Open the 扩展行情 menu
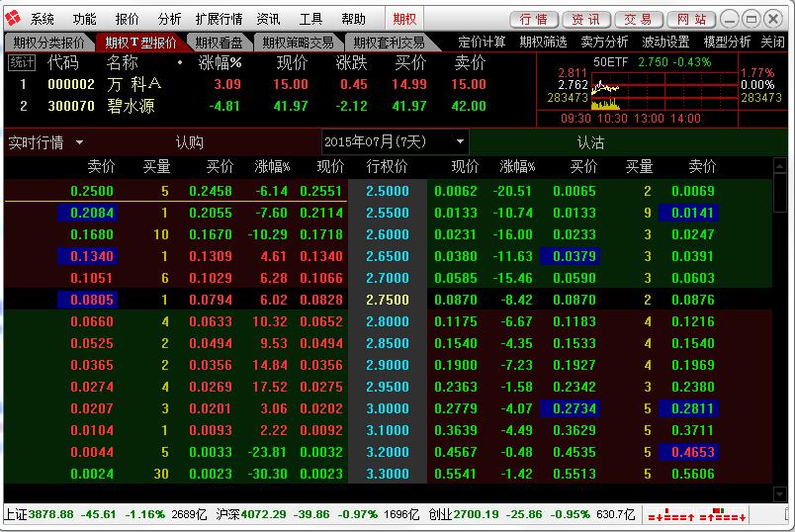The width and height of the screenshot is (795, 532). click(219, 19)
